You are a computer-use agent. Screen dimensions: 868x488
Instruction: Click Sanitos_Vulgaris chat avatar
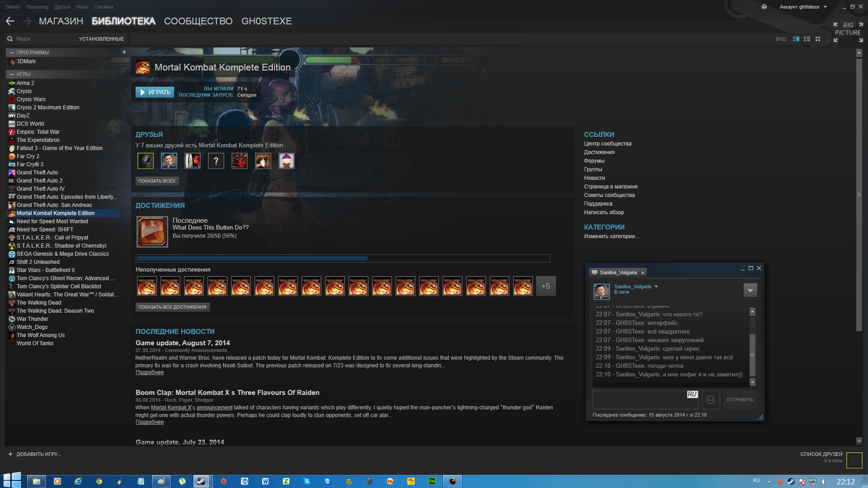(x=602, y=291)
